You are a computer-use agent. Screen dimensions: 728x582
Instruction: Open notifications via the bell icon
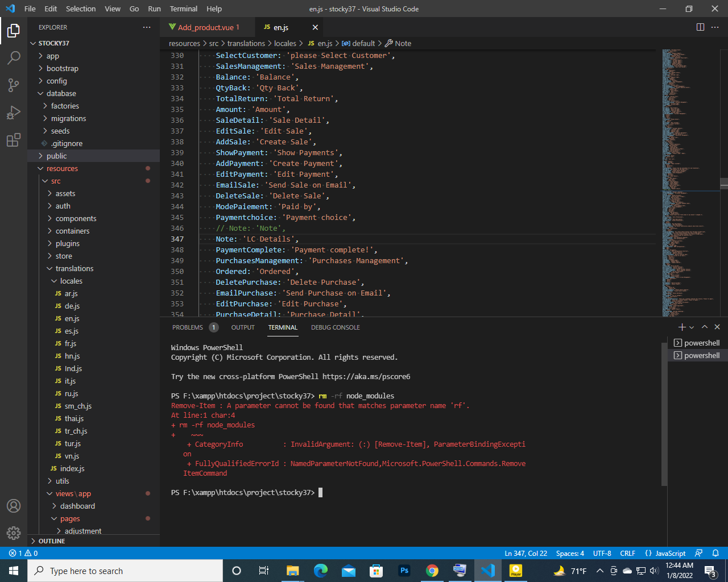point(715,552)
